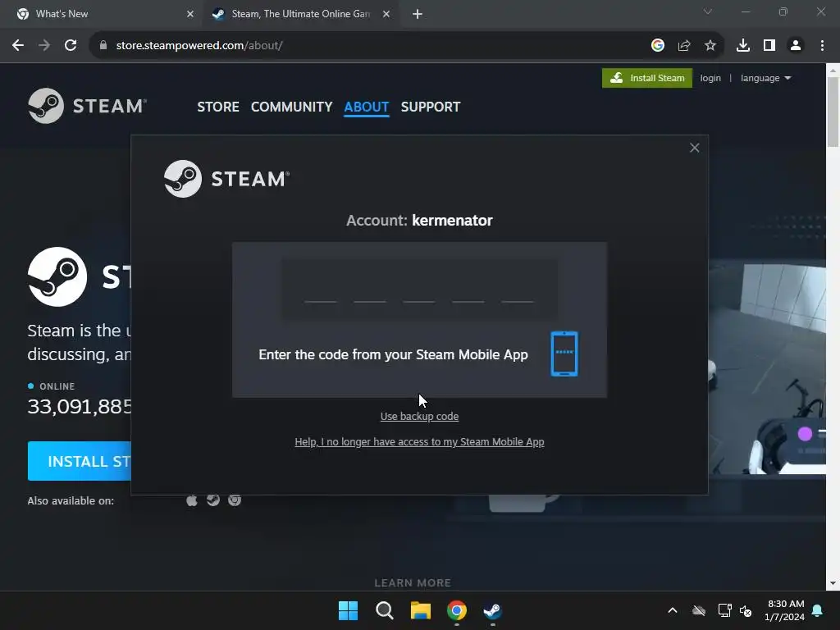Click the blue INSTALL STEAM button
Screen dimensions: 840x630
80,461
